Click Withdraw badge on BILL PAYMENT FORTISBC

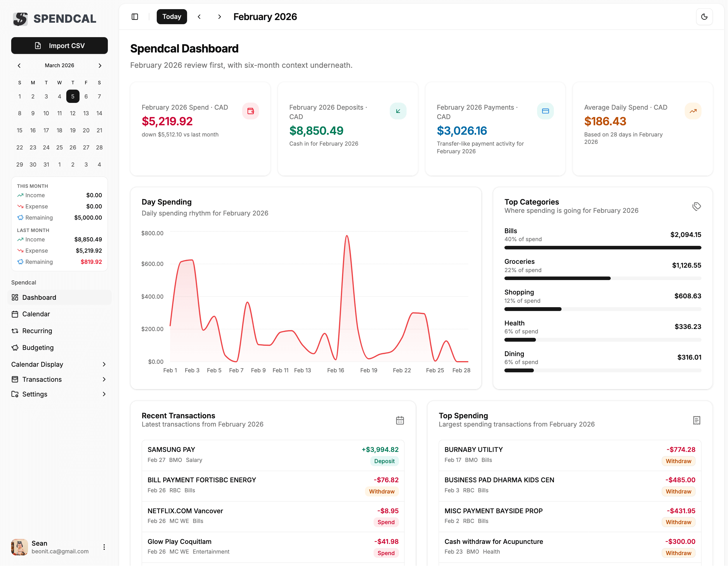(x=382, y=492)
